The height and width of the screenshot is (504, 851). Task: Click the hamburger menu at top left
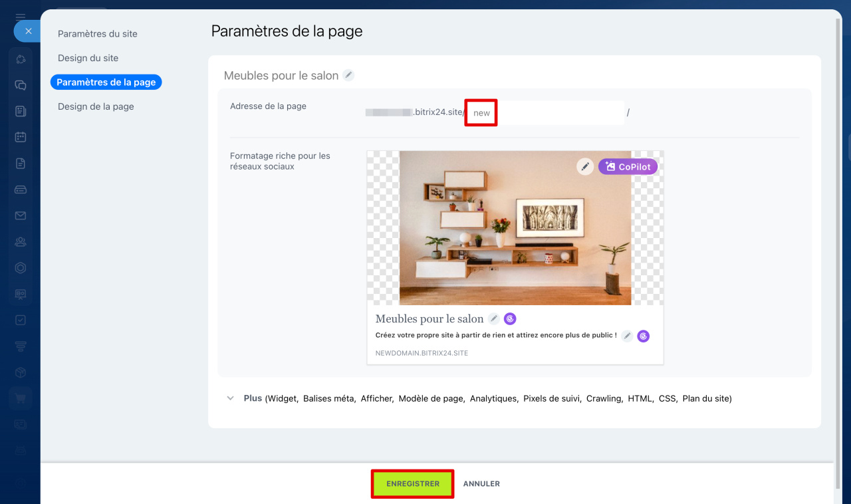pos(21,17)
